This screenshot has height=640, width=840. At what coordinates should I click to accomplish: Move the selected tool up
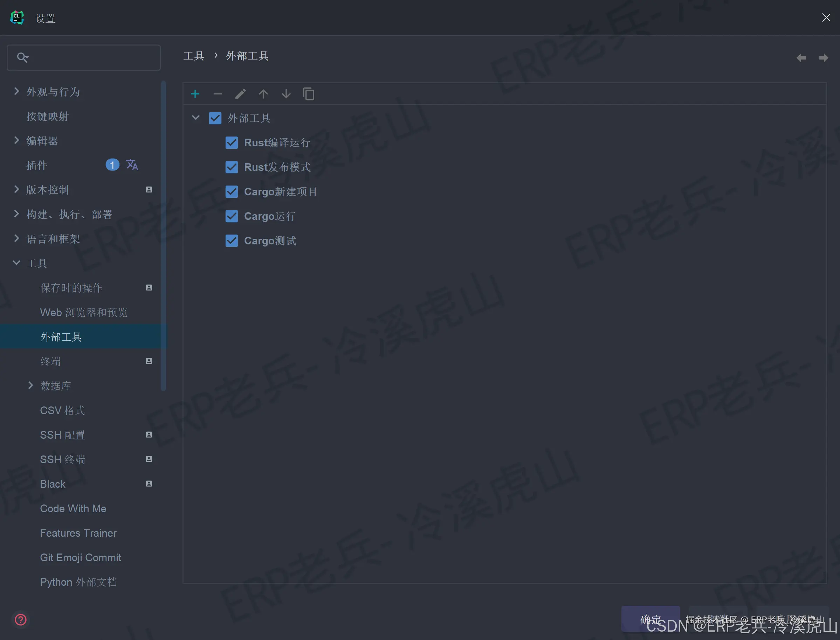(x=263, y=94)
